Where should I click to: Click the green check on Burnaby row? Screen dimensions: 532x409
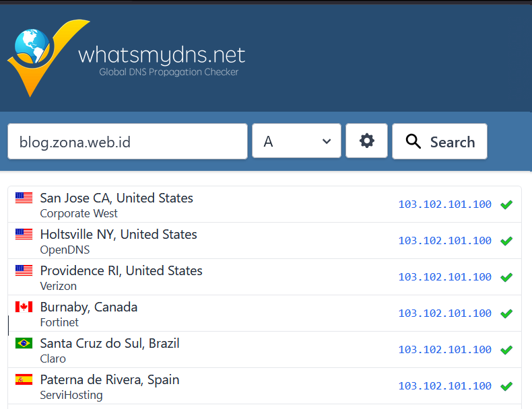[x=506, y=313]
